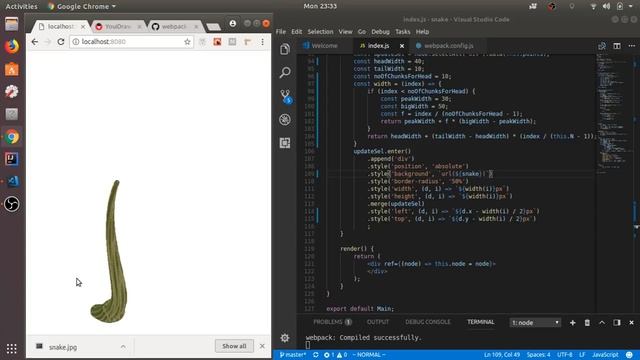Open the terminal selector dropdown '1: node'
The height and width of the screenshot is (360, 640).
535,322
